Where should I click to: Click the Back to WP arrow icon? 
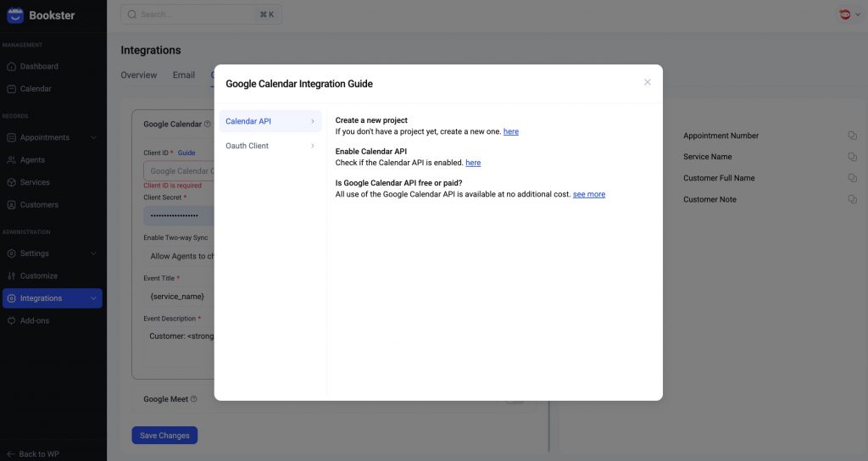[10, 454]
